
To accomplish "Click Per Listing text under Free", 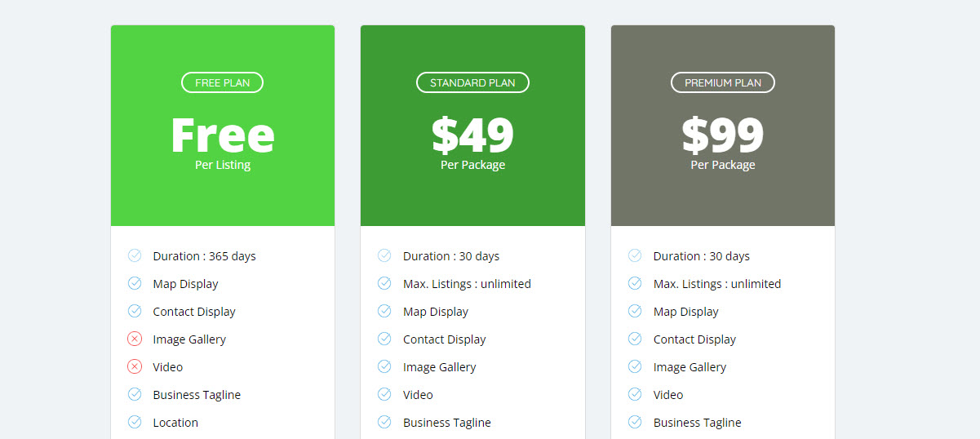I will pyautogui.click(x=223, y=165).
